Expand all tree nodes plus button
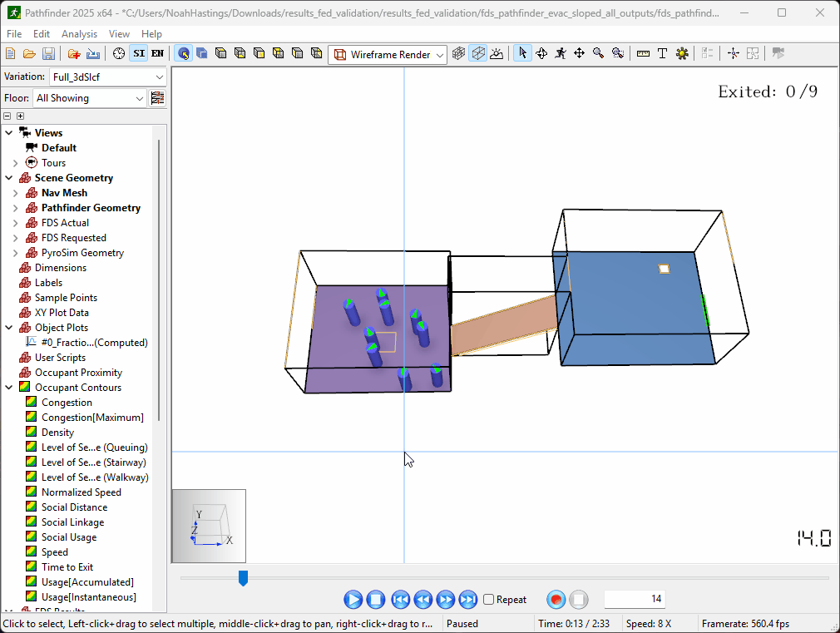The height and width of the screenshot is (633, 840). point(20,116)
